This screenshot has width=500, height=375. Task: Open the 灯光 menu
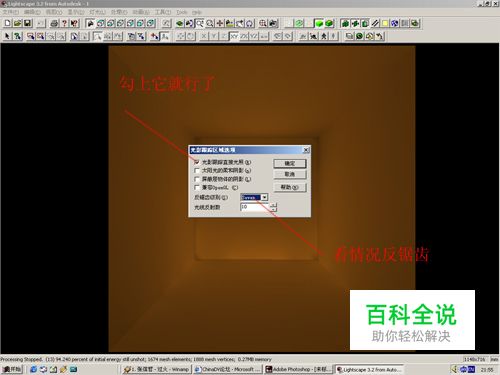click(97, 12)
